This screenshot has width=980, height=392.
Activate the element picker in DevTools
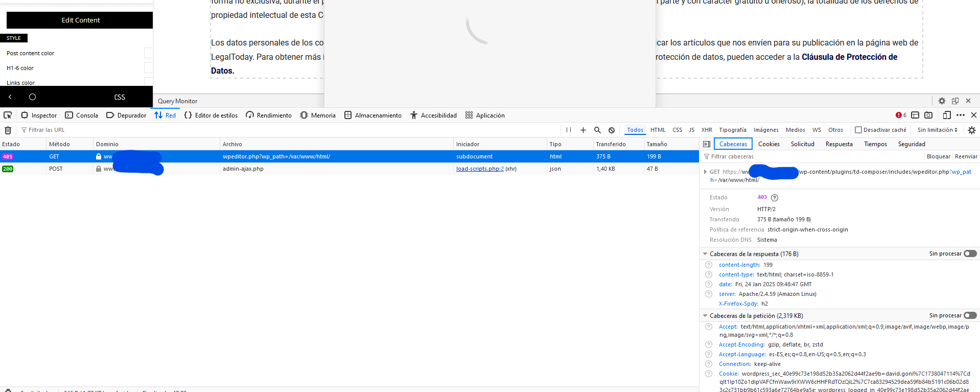[x=8, y=116]
